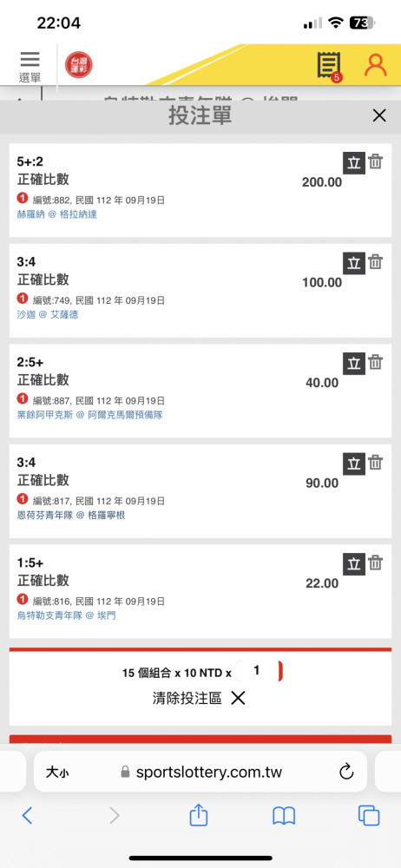Remove the 業餘阿甲克斯 bet with trash icon
The image size is (401, 868).
coord(376,363)
